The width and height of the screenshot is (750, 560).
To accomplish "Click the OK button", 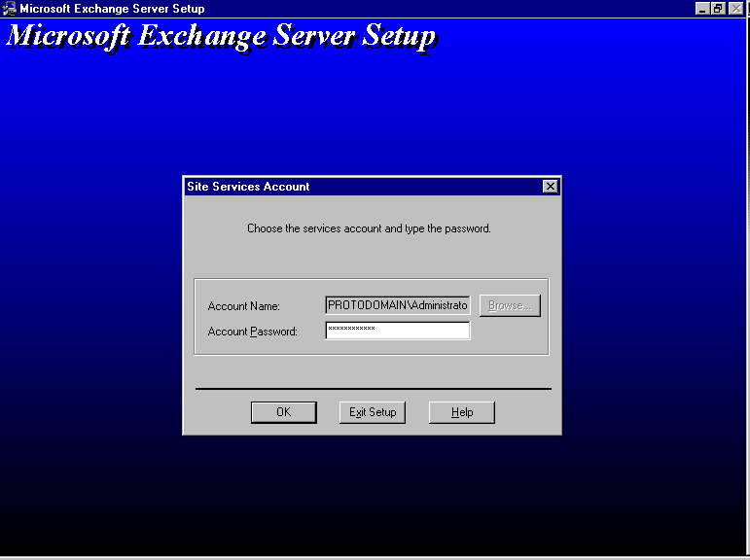I will coord(284,412).
